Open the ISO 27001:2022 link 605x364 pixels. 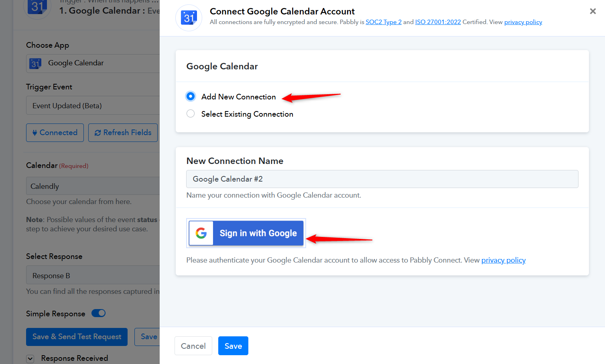coord(438,22)
